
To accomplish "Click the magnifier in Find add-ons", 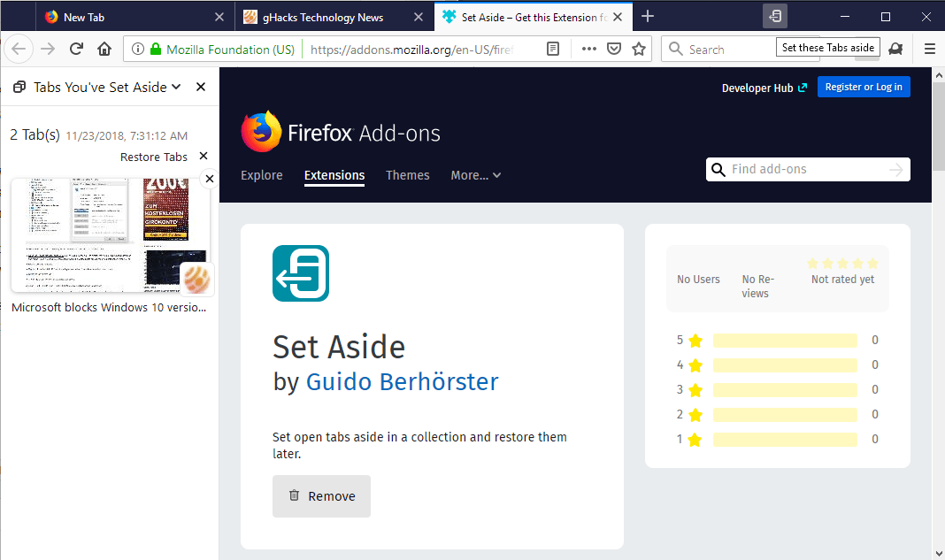I will (718, 169).
